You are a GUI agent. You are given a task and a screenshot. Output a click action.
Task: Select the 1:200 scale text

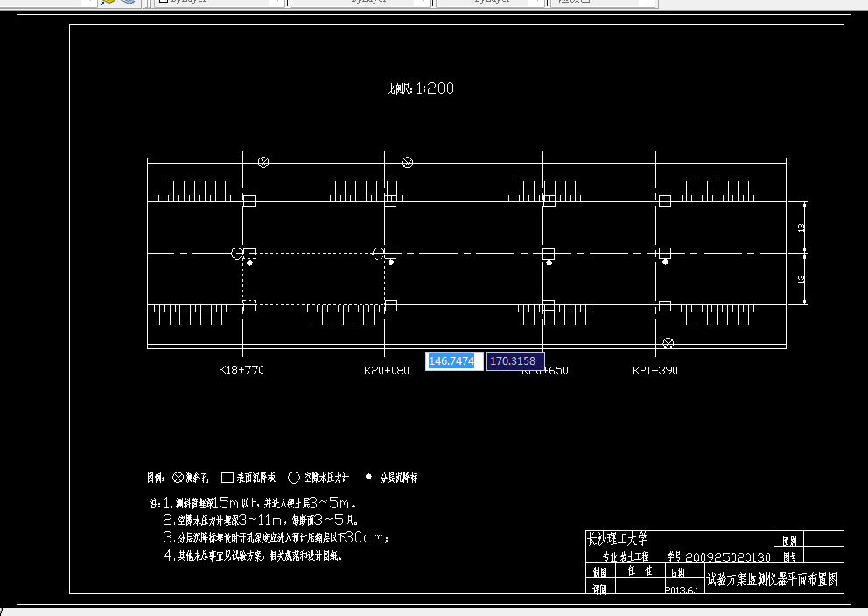[x=435, y=88]
